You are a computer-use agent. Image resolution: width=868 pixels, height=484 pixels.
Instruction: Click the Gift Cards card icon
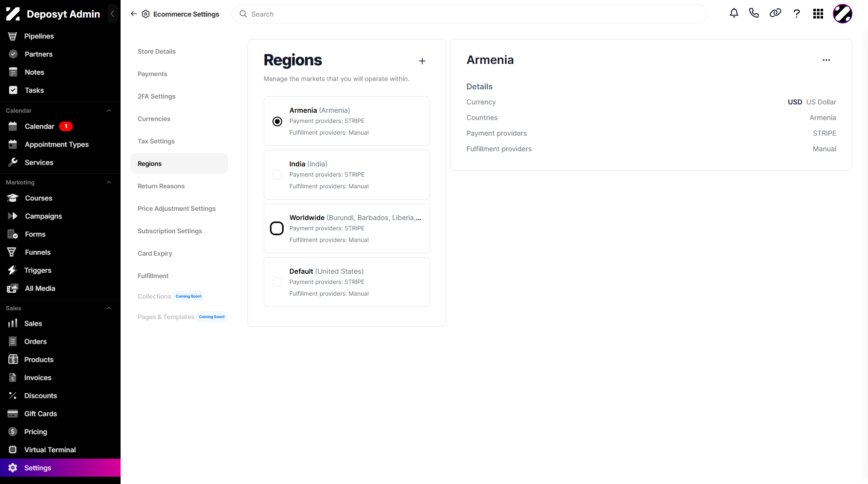(x=13, y=414)
